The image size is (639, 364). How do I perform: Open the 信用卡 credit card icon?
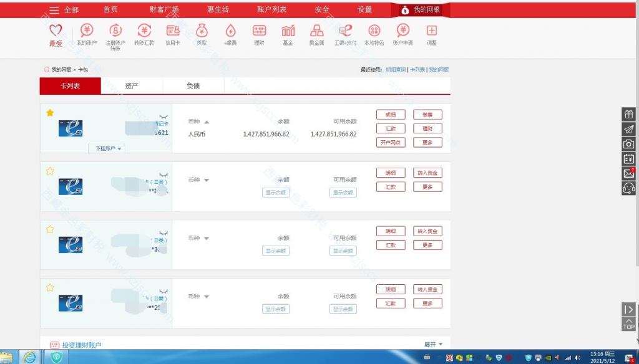click(x=173, y=31)
